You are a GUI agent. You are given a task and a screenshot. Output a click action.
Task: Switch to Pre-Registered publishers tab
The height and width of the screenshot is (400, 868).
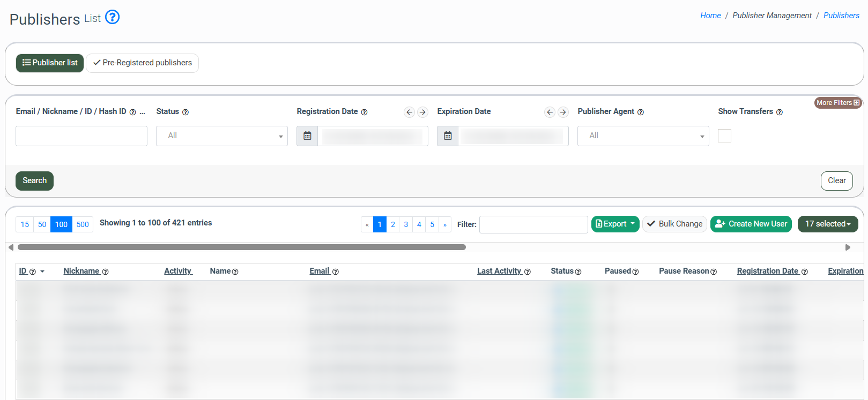142,63
